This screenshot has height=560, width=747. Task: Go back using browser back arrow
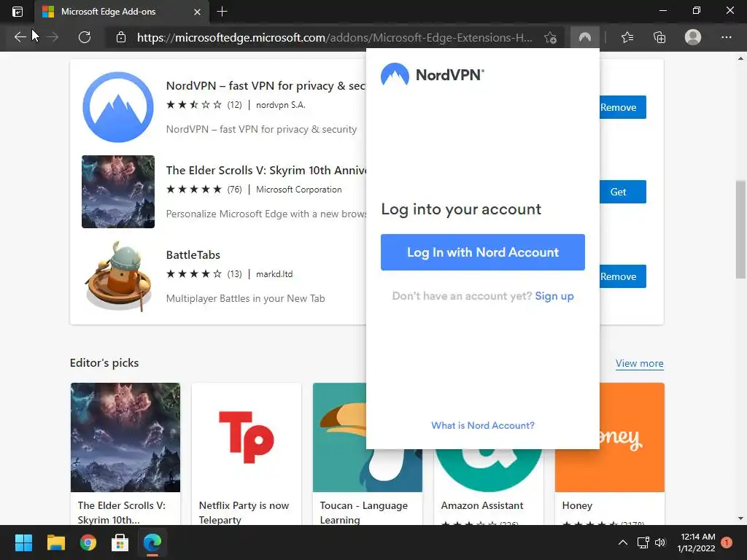pyautogui.click(x=20, y=37)
